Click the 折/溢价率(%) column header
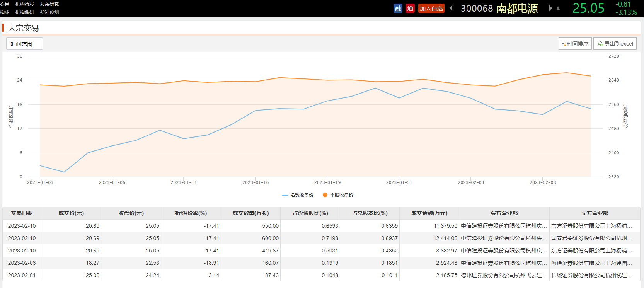This screenshot has height=288, width=644. [191, 213]
